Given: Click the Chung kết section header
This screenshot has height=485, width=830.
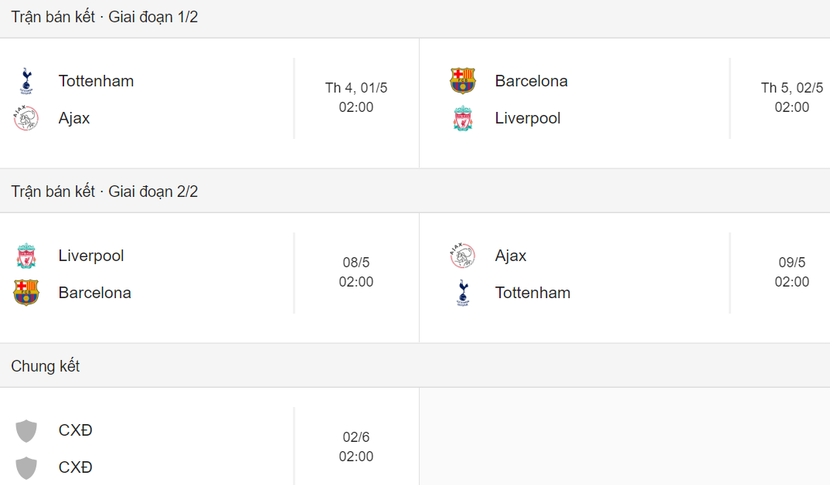Looking at the screenshot, I should pyautogui.click(x=45, y=366).
